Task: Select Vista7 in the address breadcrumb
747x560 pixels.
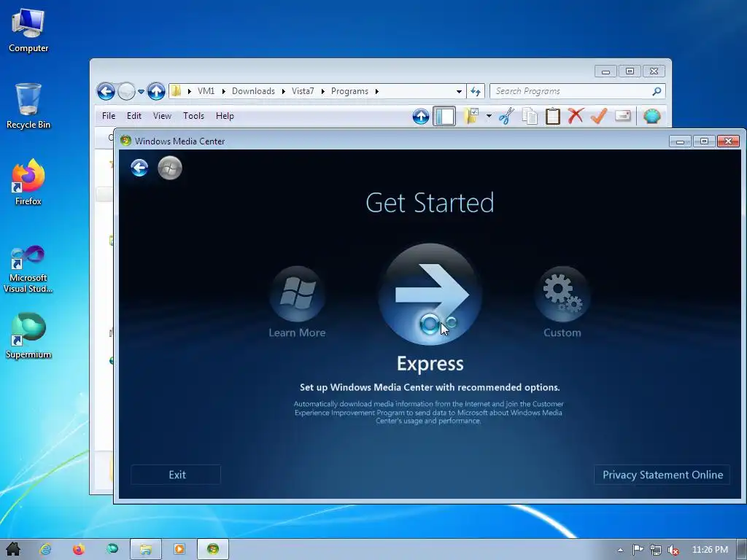Action: (x=303, y=91)
